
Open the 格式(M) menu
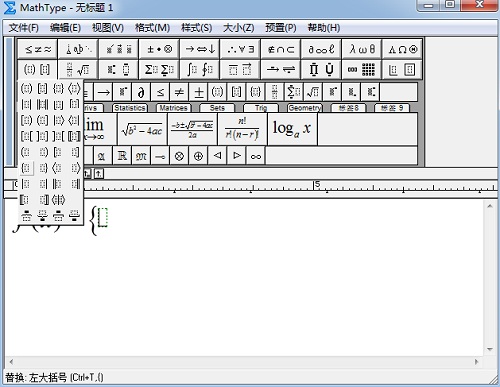[x=152, y=28]
